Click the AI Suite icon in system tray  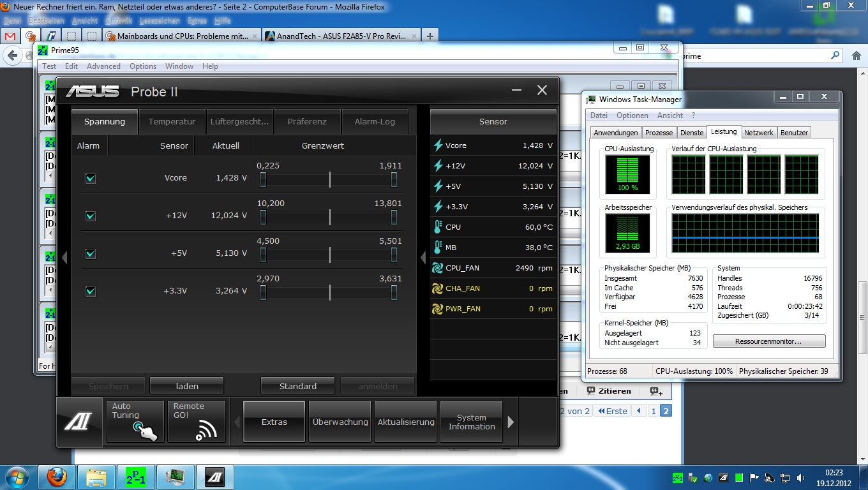pos(723,477)
